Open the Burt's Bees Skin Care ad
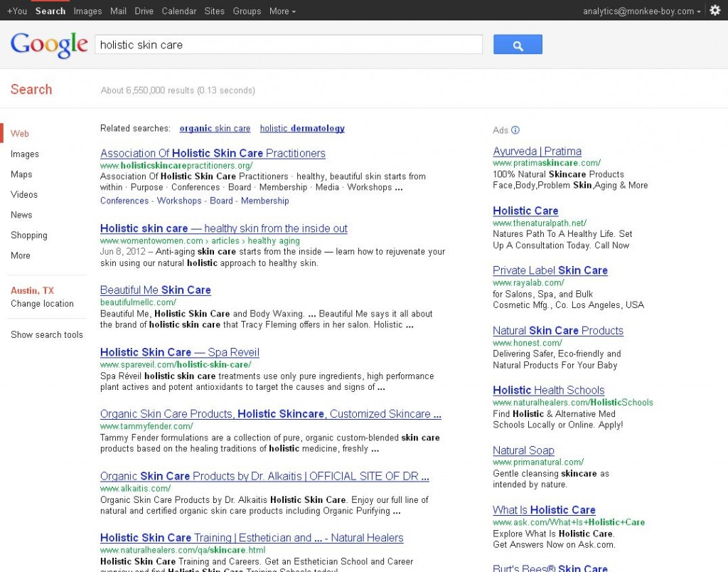728x572 pixels. [550, 568]
